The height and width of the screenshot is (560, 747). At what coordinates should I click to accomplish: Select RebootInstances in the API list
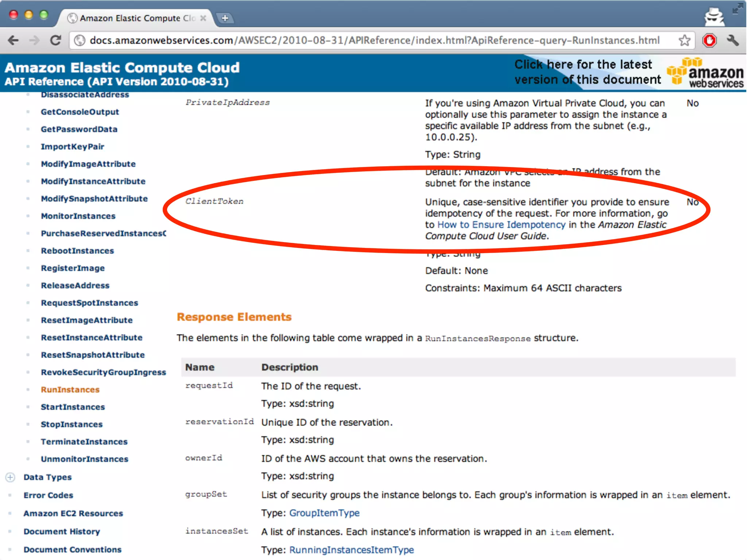77,251
